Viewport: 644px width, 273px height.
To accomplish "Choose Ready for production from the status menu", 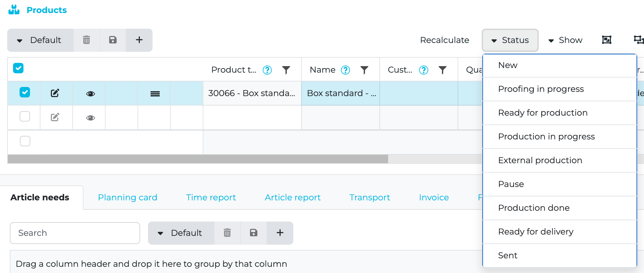I will coord(543,113).
